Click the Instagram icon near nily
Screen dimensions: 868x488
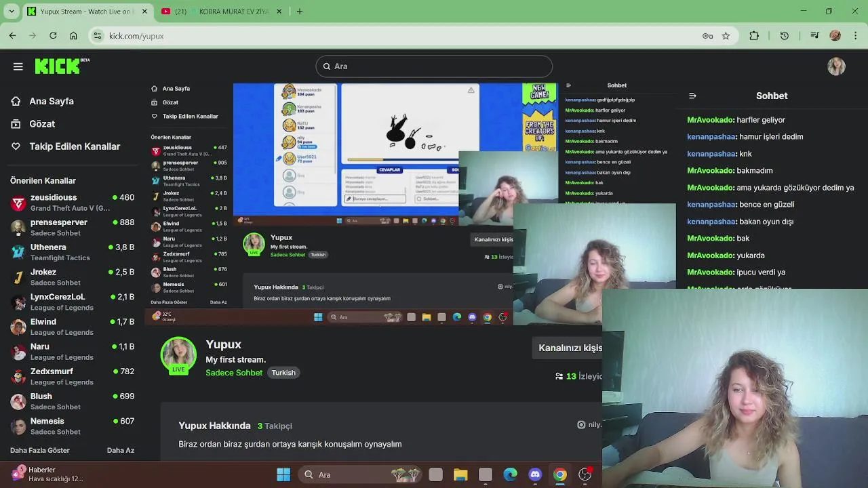pos(581,425)
